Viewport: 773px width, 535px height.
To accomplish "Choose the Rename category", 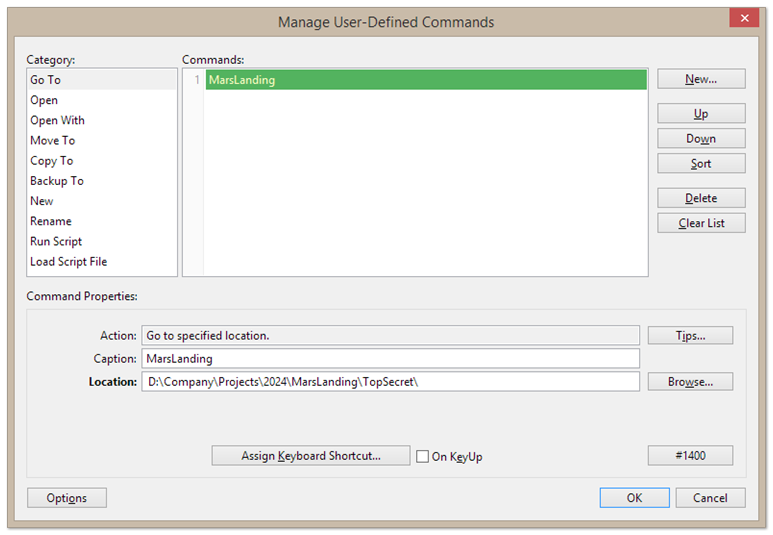I will pyautogui.click(x=50, y=221).
